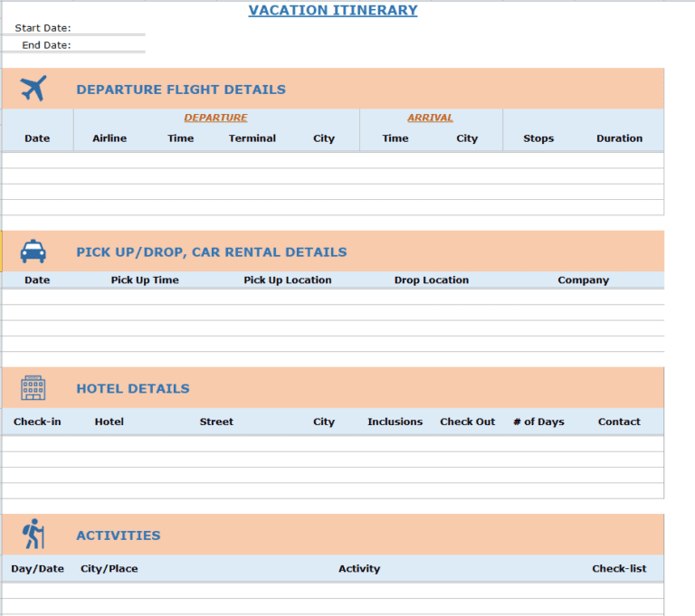The width and height of the screenshot is (695, 616).
Task: Select the Hotel Details heading
Action: [x=133, y=389]
